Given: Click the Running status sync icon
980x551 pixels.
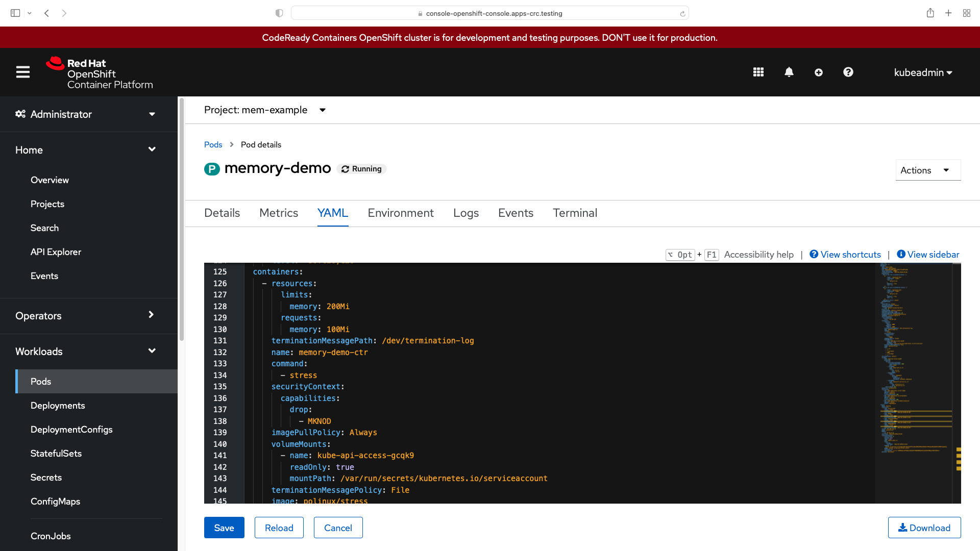Looking at the screenshot, I should (x=346, y=169).
